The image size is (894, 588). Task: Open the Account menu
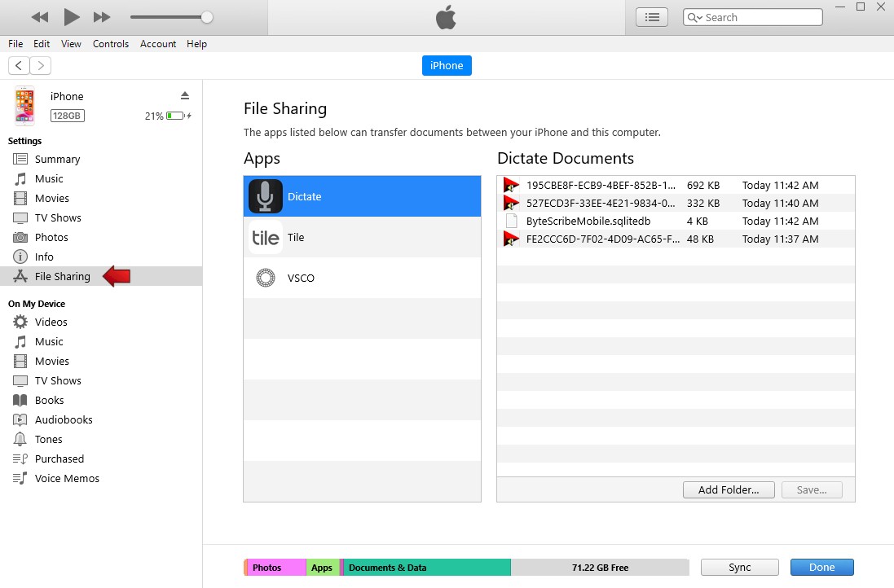coord(158,44)
